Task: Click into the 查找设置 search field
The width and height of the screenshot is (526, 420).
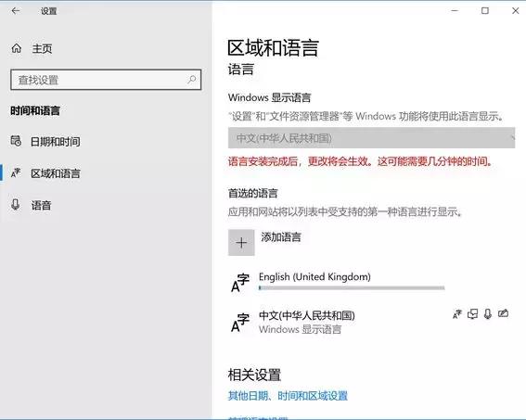Action: click(106, 80)
